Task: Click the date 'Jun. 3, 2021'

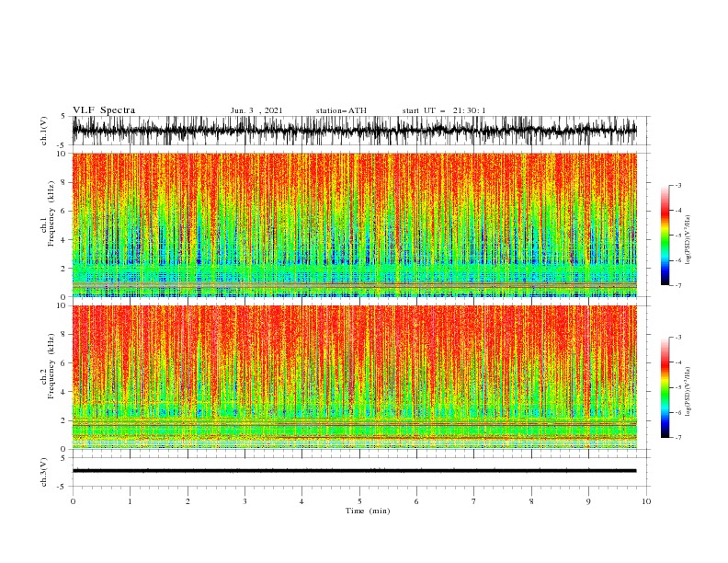Action: coord(256,110)
